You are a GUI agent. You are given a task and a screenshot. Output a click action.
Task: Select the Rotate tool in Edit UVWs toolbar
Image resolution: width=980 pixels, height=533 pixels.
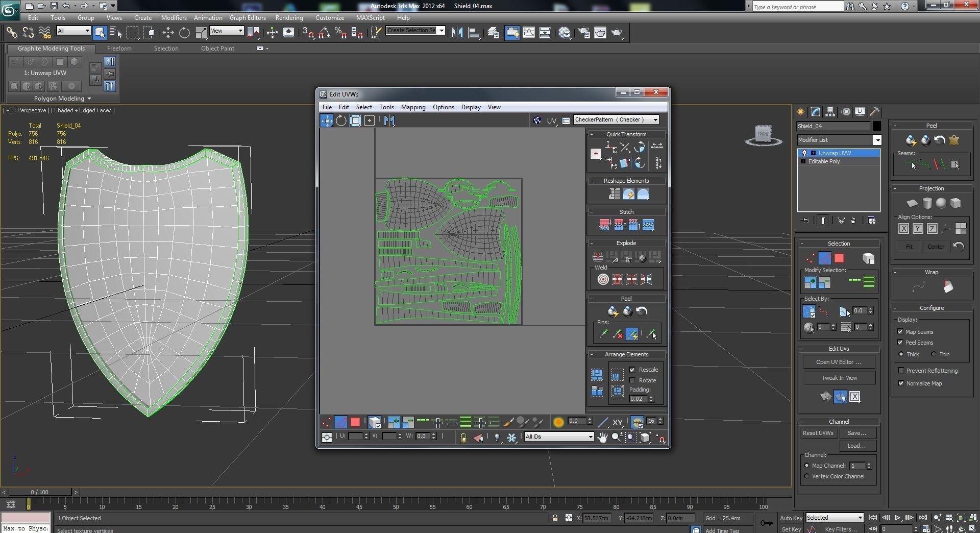pyautogui.click(x=341, y=120)
